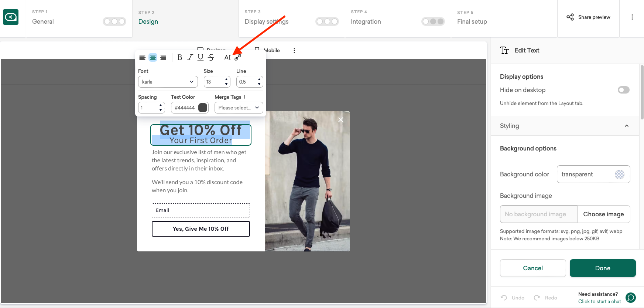Screen dimensions: 644x308
Task: Click the popup Email input field
Action: tap(201, 210)
